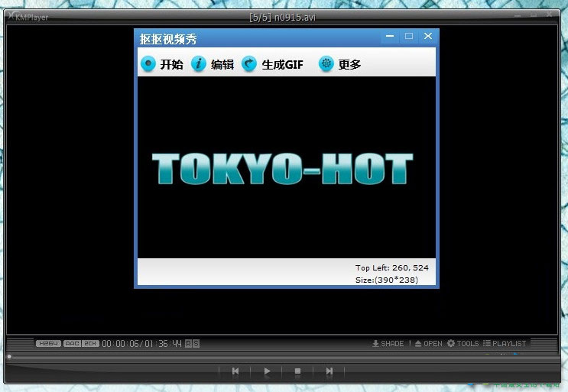
Task: Show the KMPlayer PLAYLIST panel
Action: coord(505,344)
